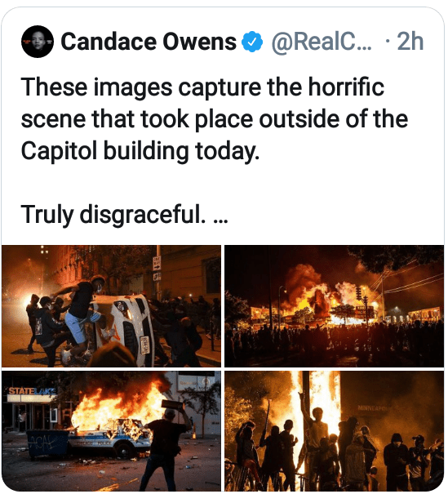Click the dumpster in burning car photo
The height and width of the screenshot is (503, 448).
click(x=47, y=444)
